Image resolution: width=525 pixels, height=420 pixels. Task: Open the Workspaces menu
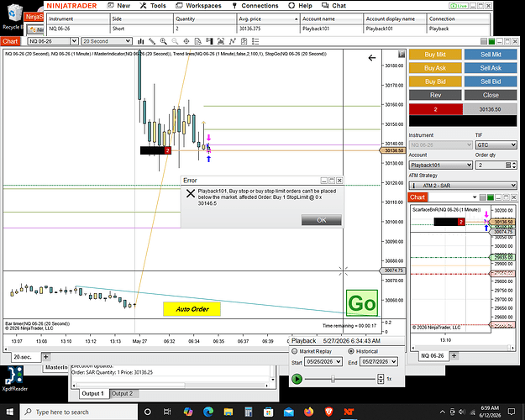click(x=198, y=6)
